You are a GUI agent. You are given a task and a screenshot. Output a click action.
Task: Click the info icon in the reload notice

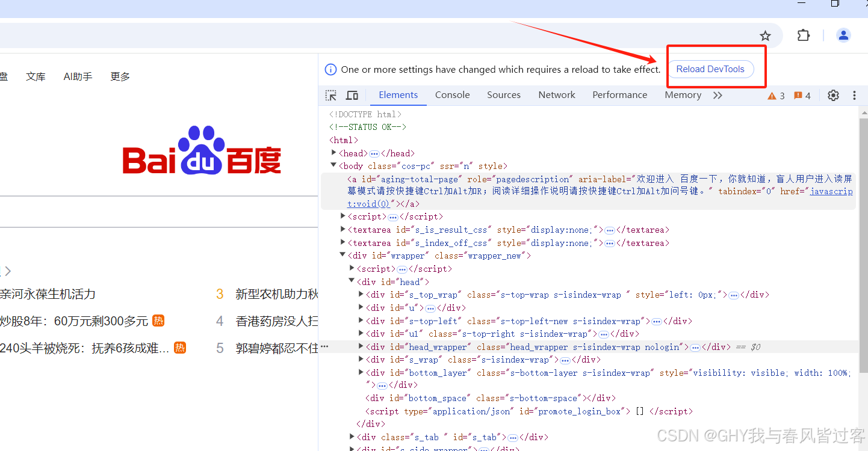(330, 69)
